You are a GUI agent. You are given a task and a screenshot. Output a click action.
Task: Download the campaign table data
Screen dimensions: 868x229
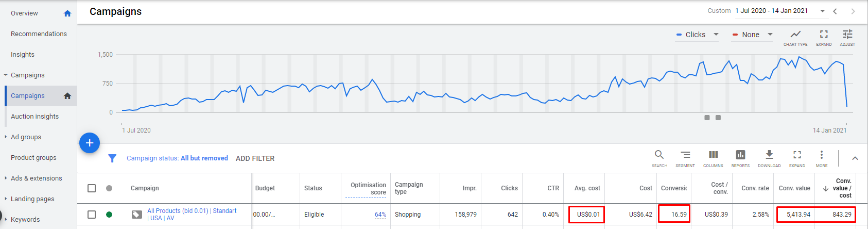(769, 155)
